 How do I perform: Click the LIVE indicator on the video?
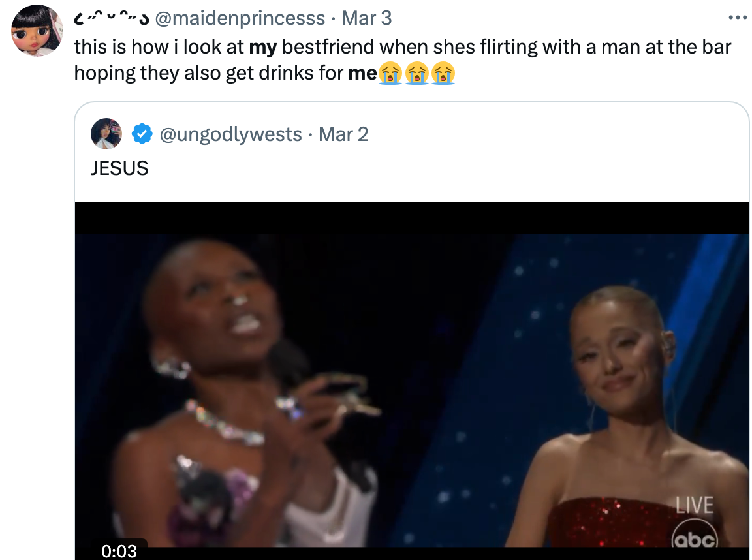(693, 505)
